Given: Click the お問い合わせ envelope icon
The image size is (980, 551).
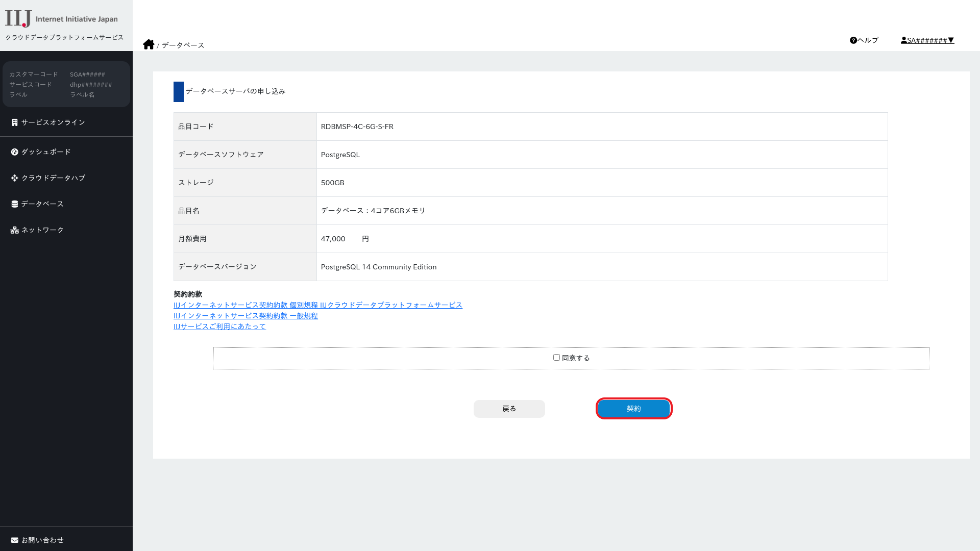Looking at the screenshot, I should pos(15,540).
